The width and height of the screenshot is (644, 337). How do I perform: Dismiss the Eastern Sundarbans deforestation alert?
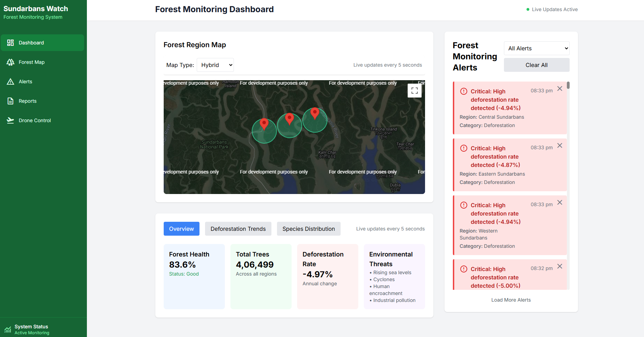[x=560, y=146]
